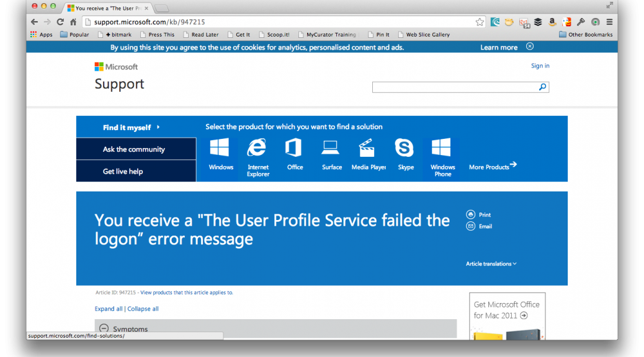
Task: Click the Office for Mac box thumbnail
Action: pos(508,333)
